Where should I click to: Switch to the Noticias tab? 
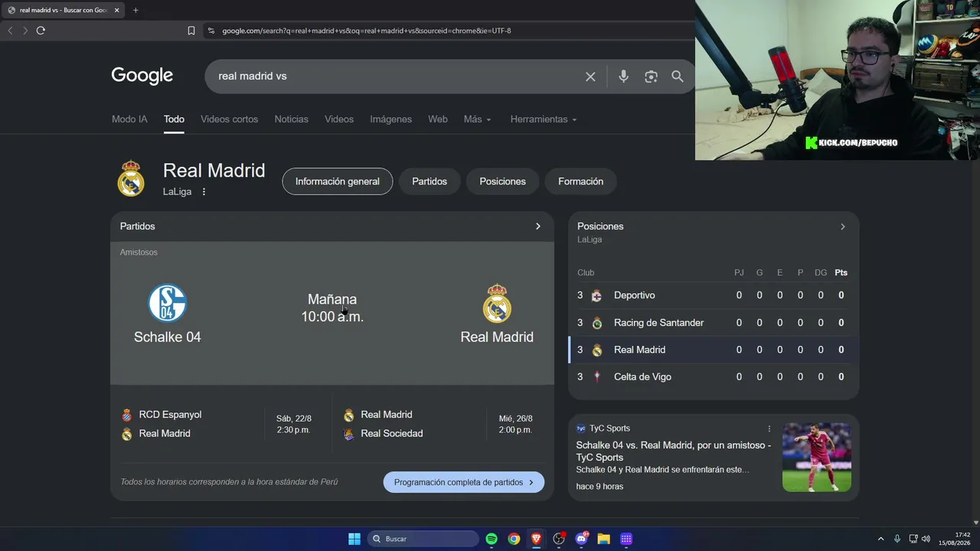click(292, 119)
